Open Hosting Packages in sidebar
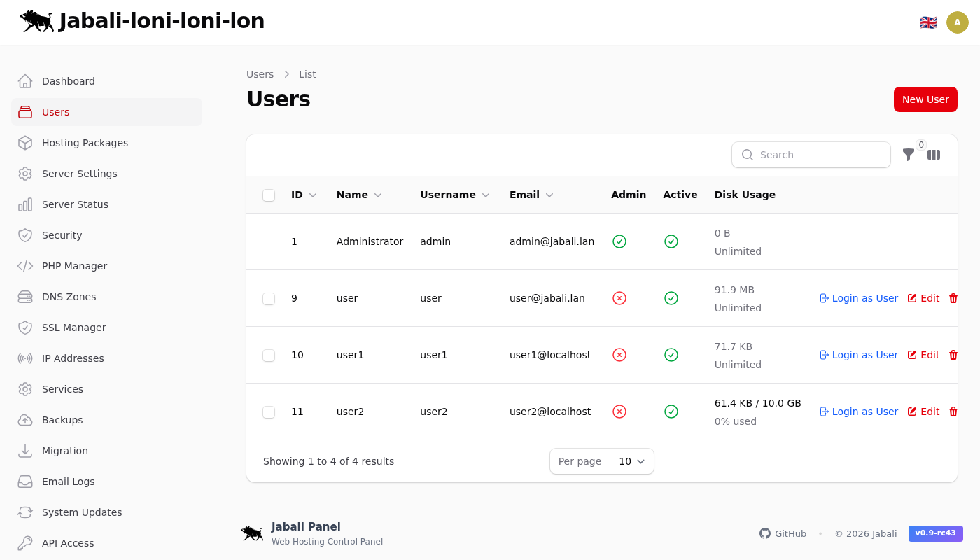Screen dimensions: 980x560 (85, 143)
